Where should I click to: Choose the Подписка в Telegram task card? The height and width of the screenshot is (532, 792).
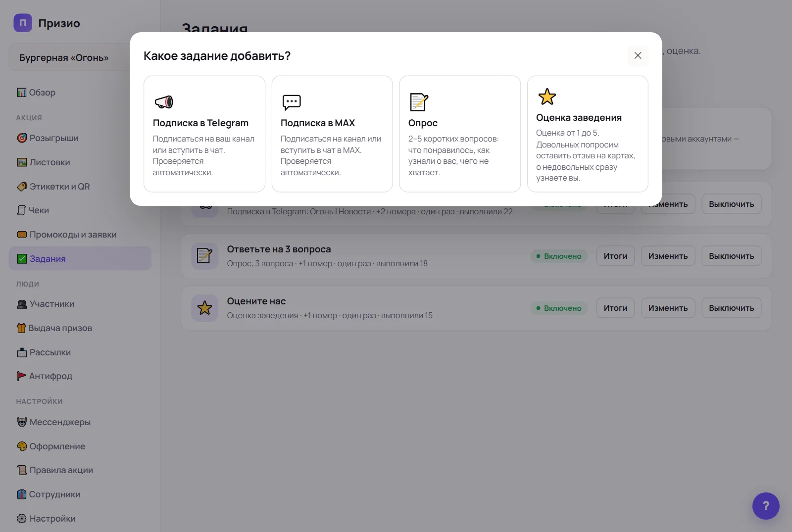coord(204,134)
